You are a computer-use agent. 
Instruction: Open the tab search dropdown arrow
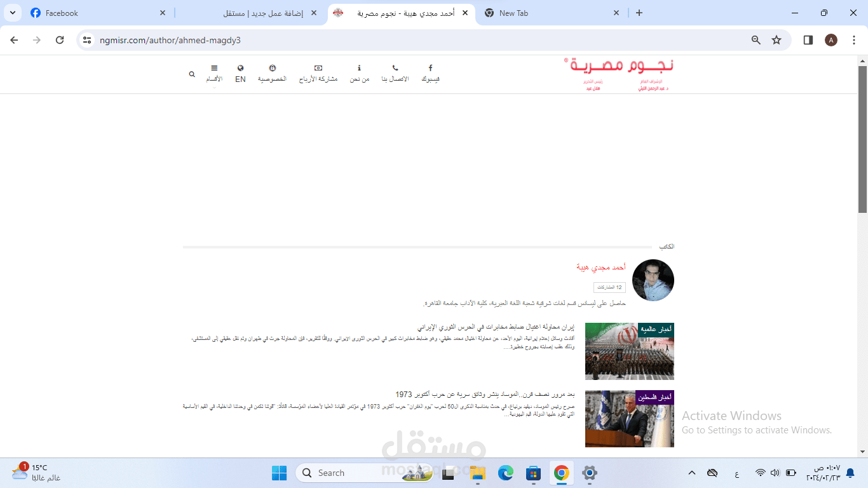pos(12,13)
